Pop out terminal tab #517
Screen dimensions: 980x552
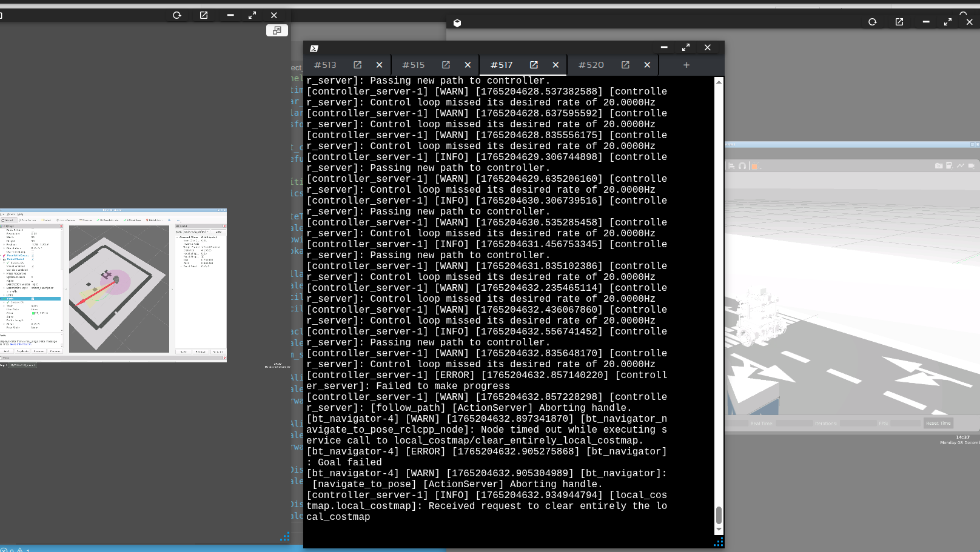(x=534, y=65)
